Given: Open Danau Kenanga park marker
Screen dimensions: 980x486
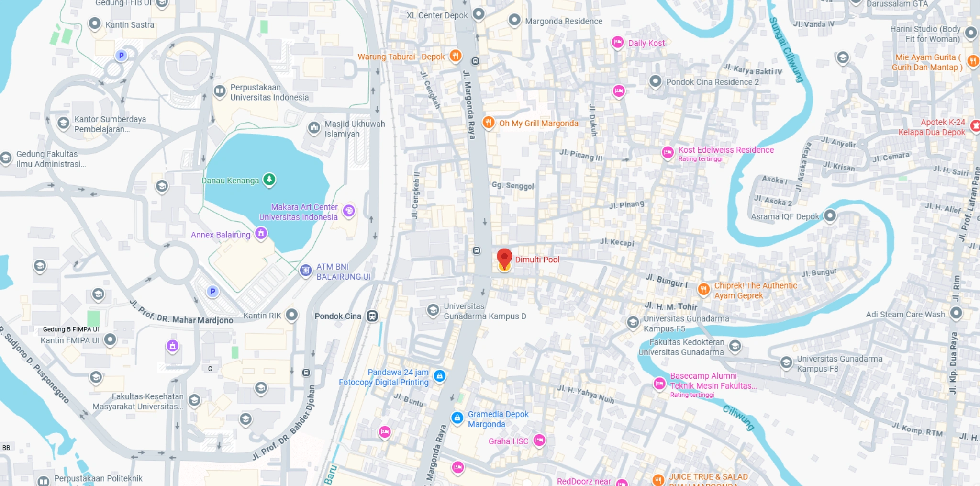Looking at the screenshot, I should pos(269,180).
